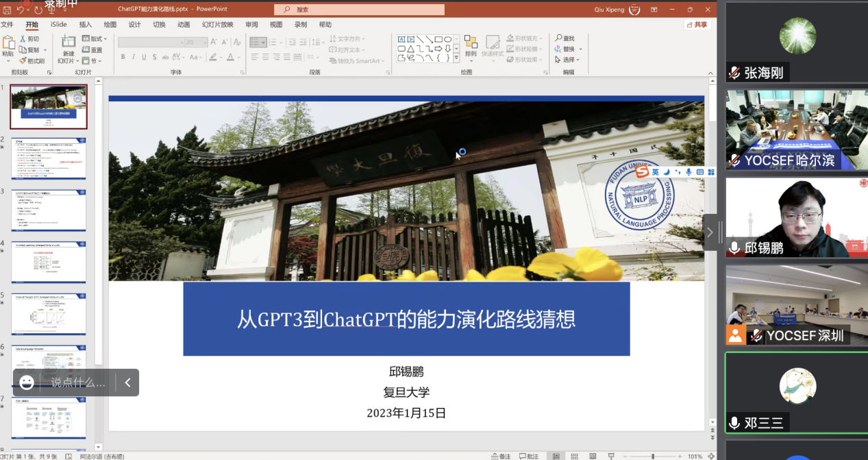Click Clear Formatting icon in font group
The width and height of the screenshot is (868, 460).
[237, 42]
